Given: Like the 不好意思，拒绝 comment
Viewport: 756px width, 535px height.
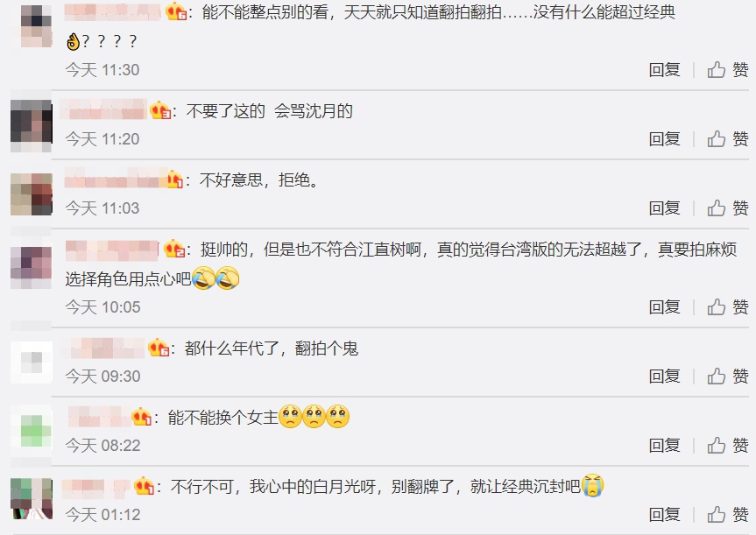Looking at the screenshot, I should [x=728, y=208].
